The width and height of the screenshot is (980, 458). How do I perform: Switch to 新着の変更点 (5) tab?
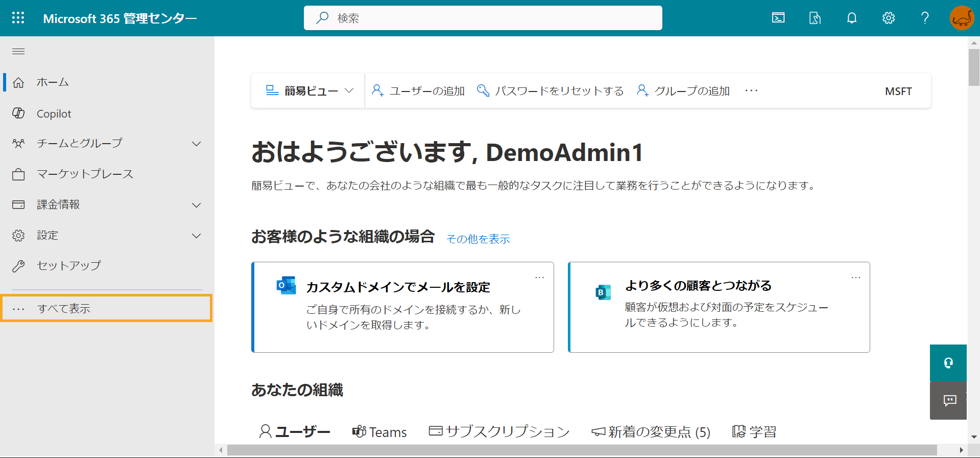tap(651, 432)
